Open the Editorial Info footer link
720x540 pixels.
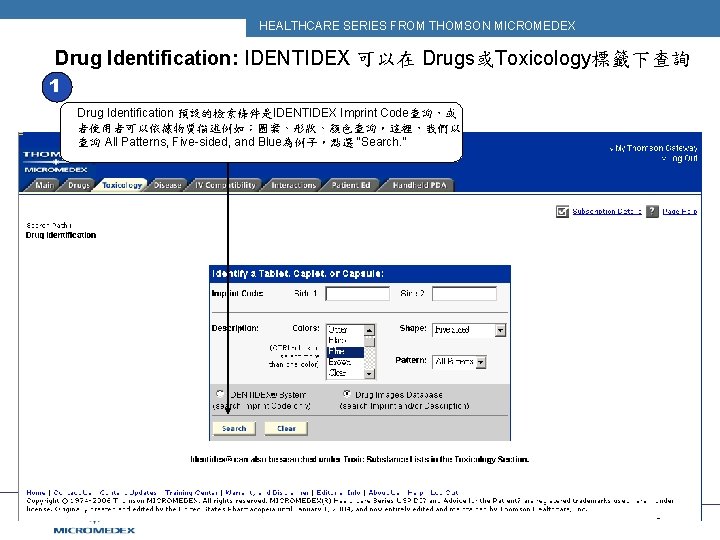[x=338, y=492]
